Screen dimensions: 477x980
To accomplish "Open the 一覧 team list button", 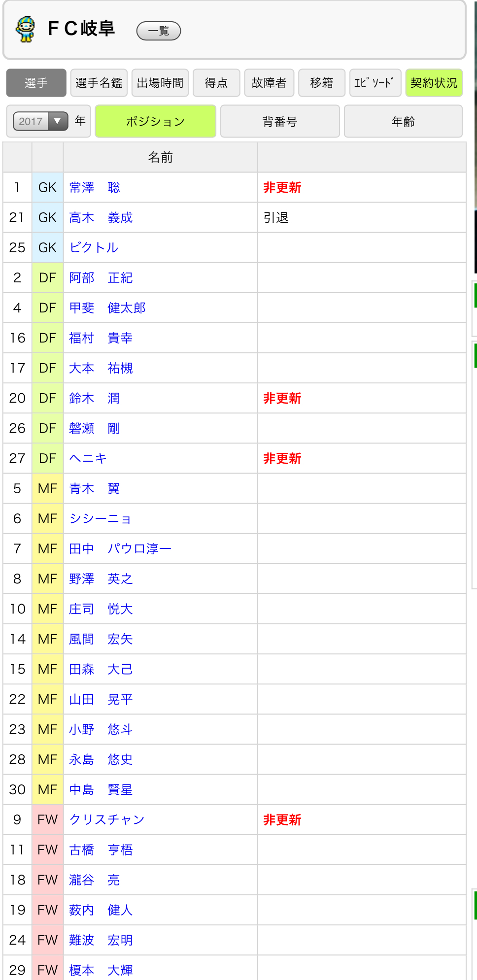I will (158, 31).
